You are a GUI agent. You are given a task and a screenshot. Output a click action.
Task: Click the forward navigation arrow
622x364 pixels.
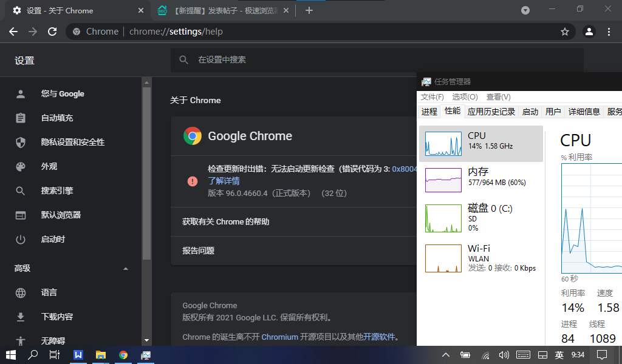[33, 32]
